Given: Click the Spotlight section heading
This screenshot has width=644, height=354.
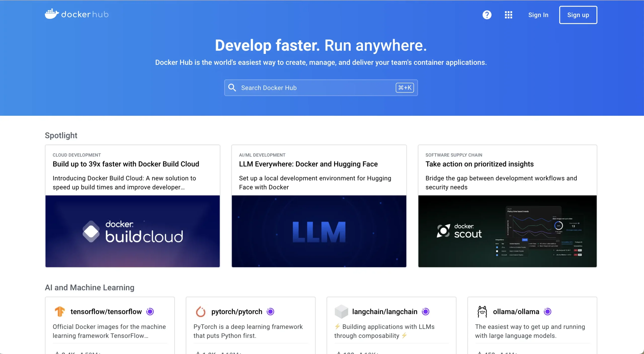Looking at the screenshot, I should coord(61,135).
